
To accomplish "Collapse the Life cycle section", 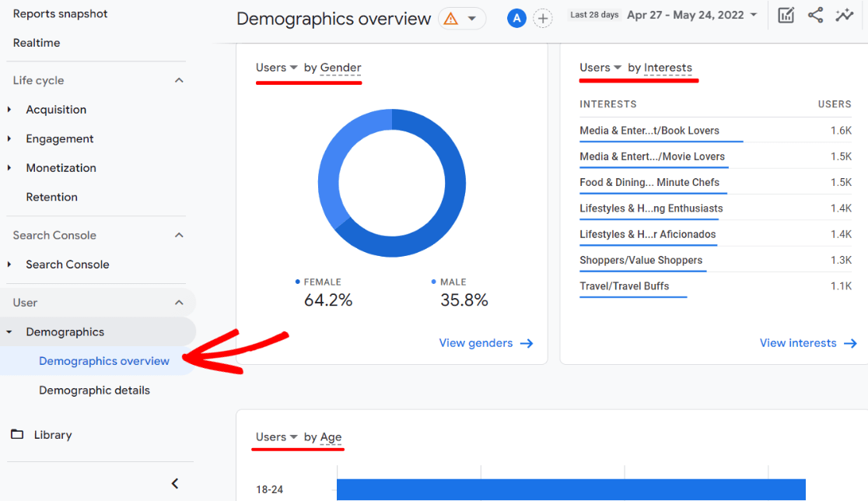I will pos(178,79).
